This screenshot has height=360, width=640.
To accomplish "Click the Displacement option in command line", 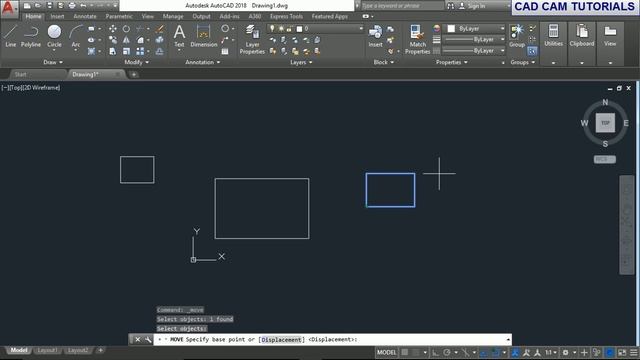I will click(281, 340).
